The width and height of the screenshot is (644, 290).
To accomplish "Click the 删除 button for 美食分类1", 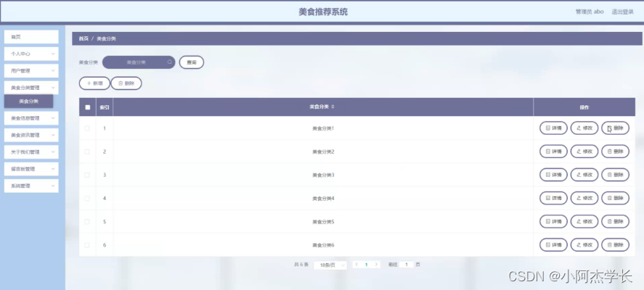I will coord(615,128).
